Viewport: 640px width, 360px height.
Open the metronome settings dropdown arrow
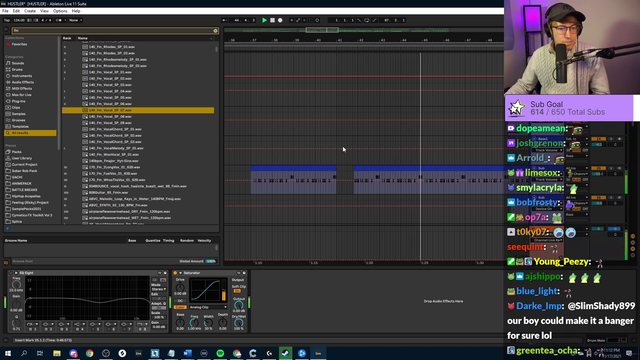[x=64, y=20]
